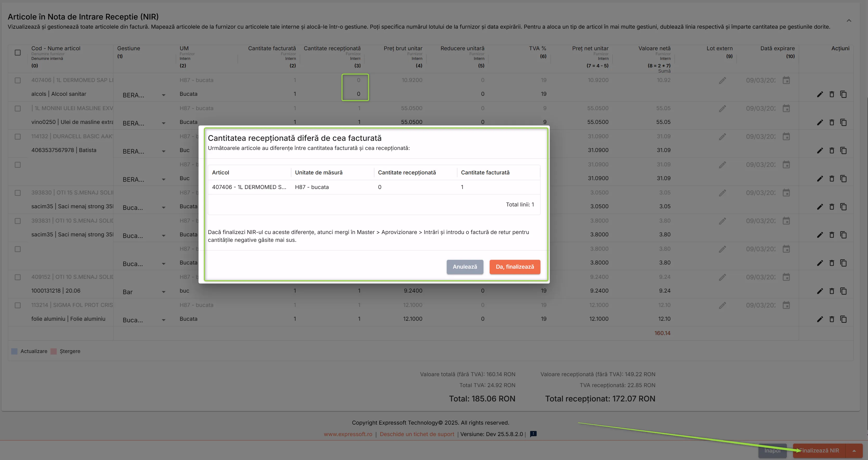Image resolution: width=868 pixels, height=460 pixels.
Task: Select the 407406 - 1L DERMOMED dialog row
Action: click(x=374, y=187)
